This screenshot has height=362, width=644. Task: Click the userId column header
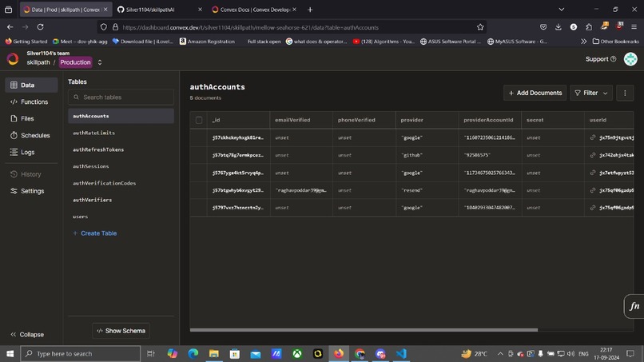609,120
